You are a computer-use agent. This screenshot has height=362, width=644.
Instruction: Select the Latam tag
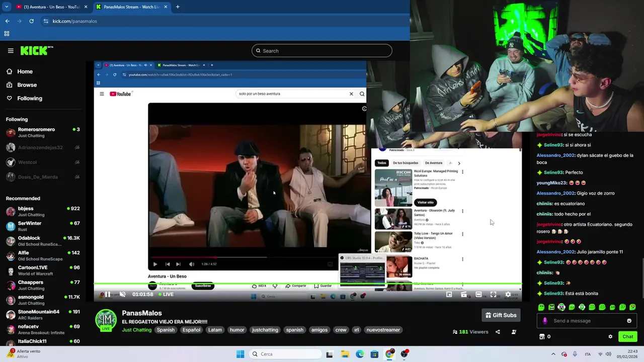pyautogui.click(x=215, y=330)
